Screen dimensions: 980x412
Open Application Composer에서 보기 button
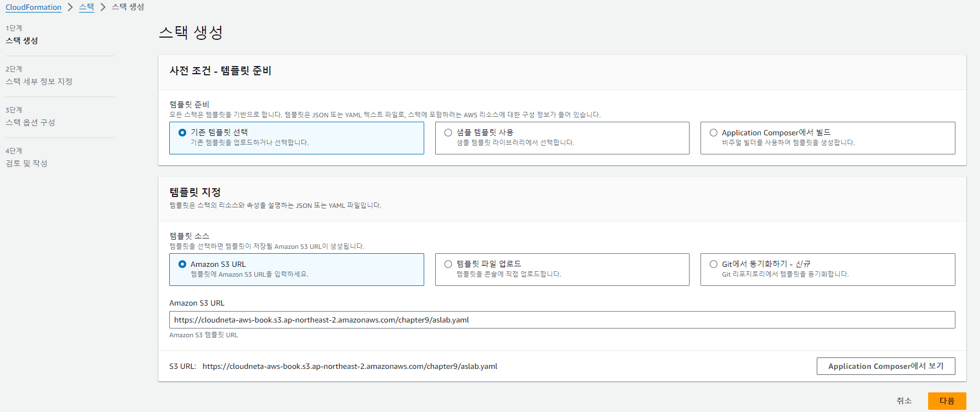coord(886,366)
